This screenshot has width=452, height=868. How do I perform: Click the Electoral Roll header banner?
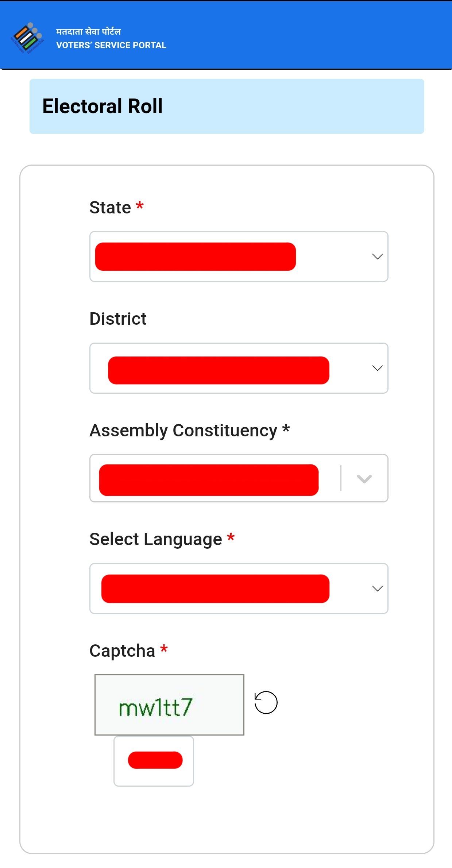click(226, 105)
